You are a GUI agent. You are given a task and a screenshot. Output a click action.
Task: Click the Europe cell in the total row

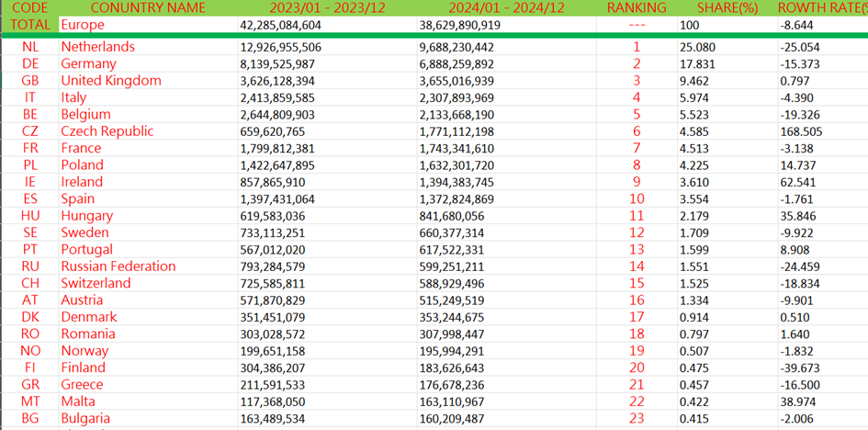click(83, 25)
